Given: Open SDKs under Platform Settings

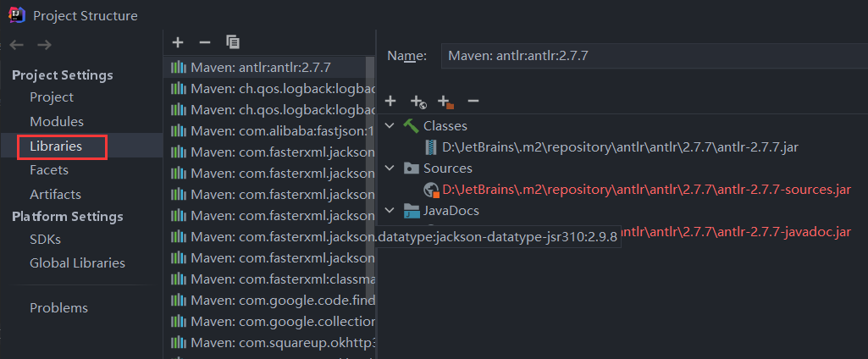Looking at the screenshot, I should coord(46,240).
